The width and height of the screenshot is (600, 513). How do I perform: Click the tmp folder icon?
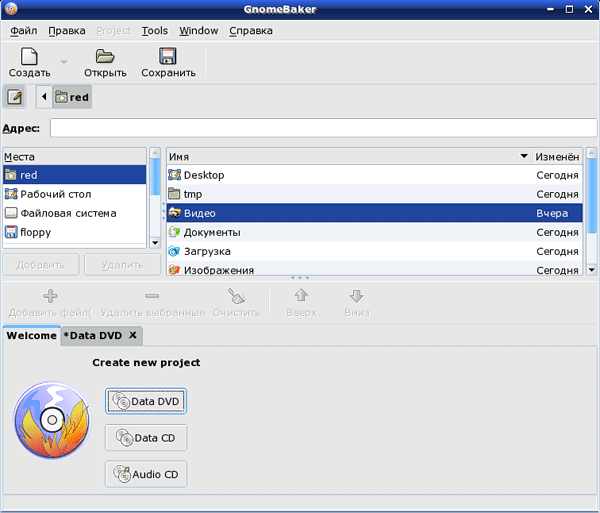pyautogui.click(x=174, y=194)
